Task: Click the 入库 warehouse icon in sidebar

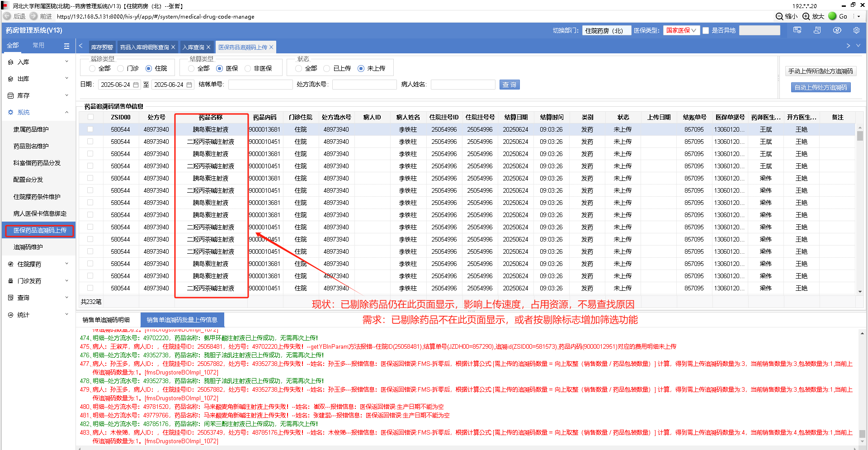Action: pos(11,62)
